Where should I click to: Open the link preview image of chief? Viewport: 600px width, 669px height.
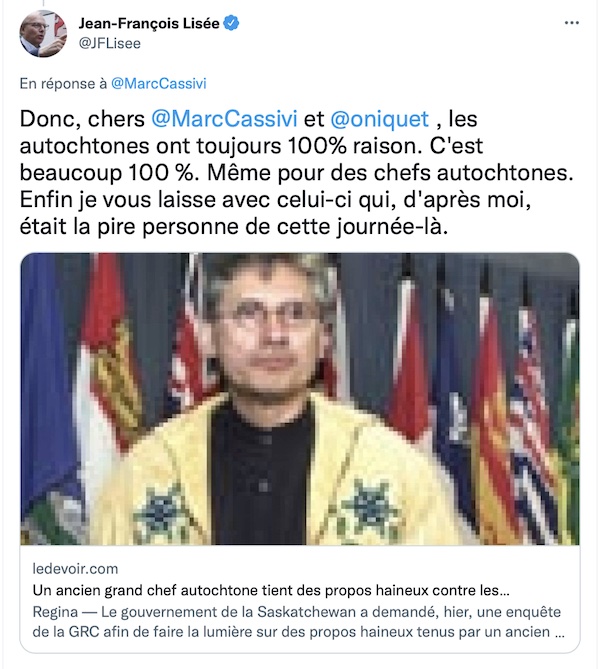coord(300,398)
